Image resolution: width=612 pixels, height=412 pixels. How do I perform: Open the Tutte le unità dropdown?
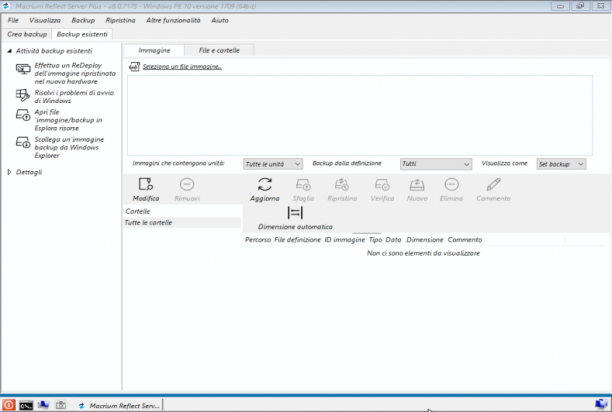click(272, 164)
